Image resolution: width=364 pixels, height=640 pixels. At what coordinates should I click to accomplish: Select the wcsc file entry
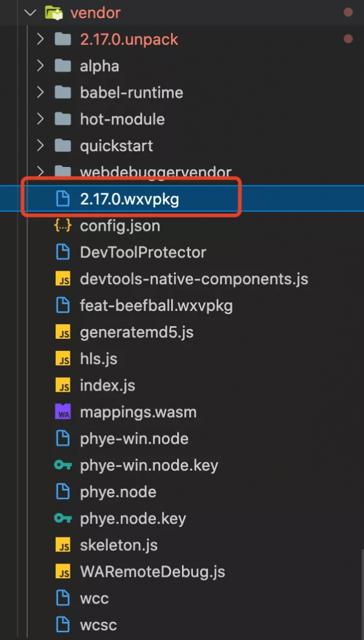click(98, 625)
